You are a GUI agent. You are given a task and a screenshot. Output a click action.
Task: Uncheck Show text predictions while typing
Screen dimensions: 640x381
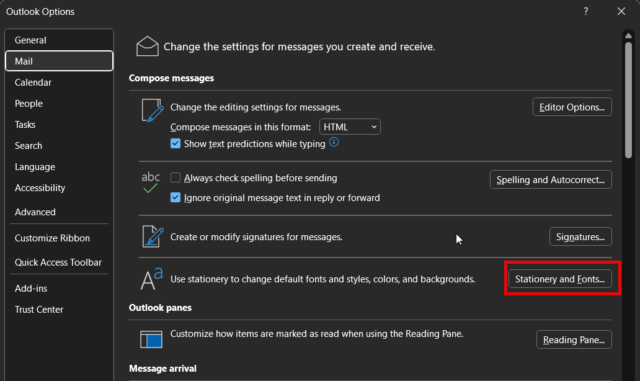[176, 143]
